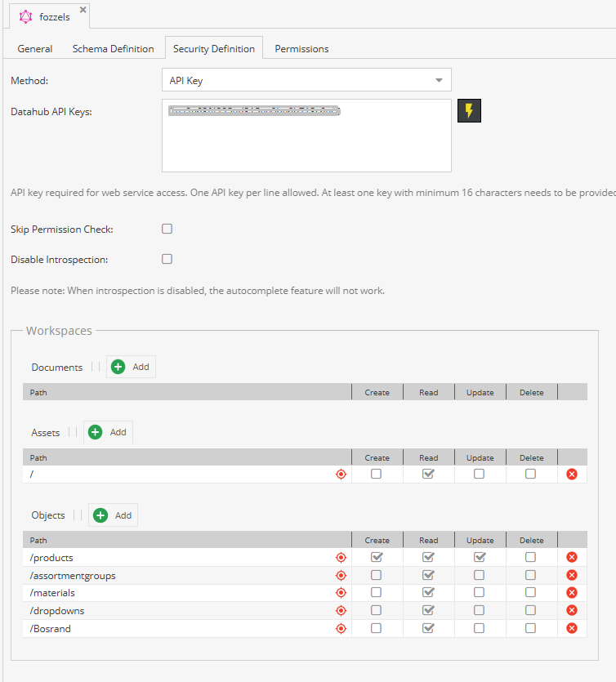Remove the /dropdowns path row

click(x=572, y=611)
